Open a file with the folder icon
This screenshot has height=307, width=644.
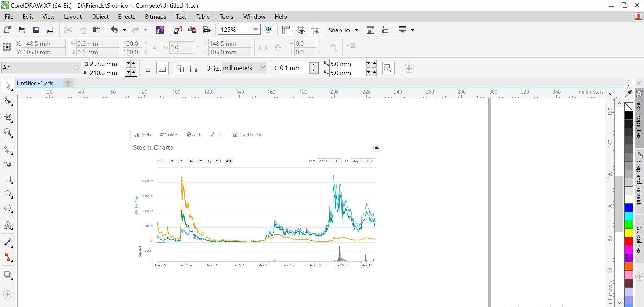[x=22, y=30]
